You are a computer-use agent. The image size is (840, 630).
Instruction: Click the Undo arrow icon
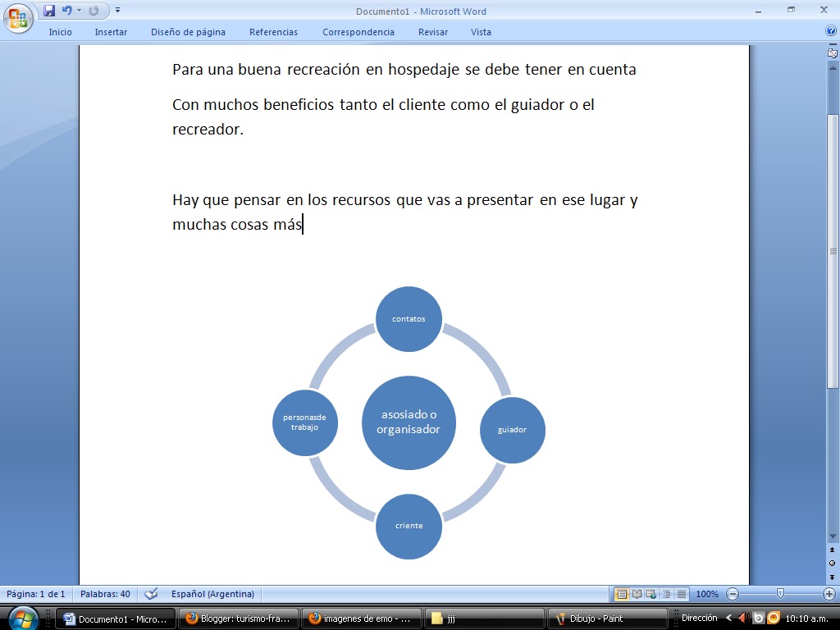point(67,11)
